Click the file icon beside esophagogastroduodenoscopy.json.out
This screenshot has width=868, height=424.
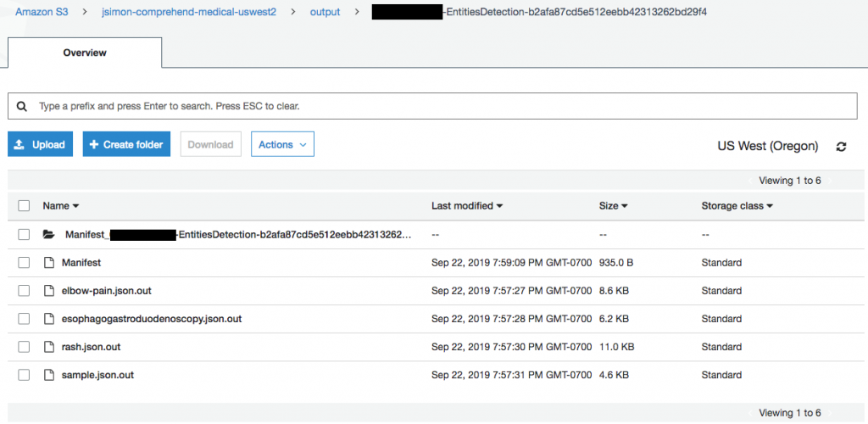click(x=49, y=320)
